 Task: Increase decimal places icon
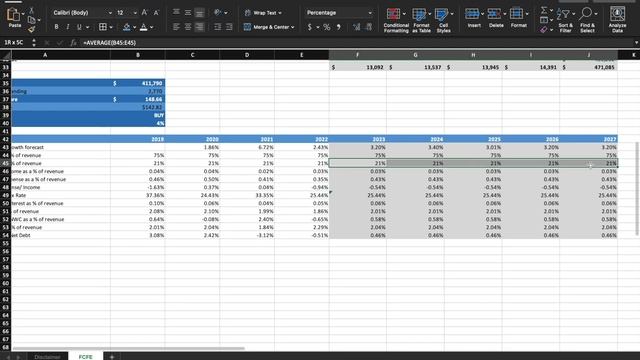[x=356, y=27]
